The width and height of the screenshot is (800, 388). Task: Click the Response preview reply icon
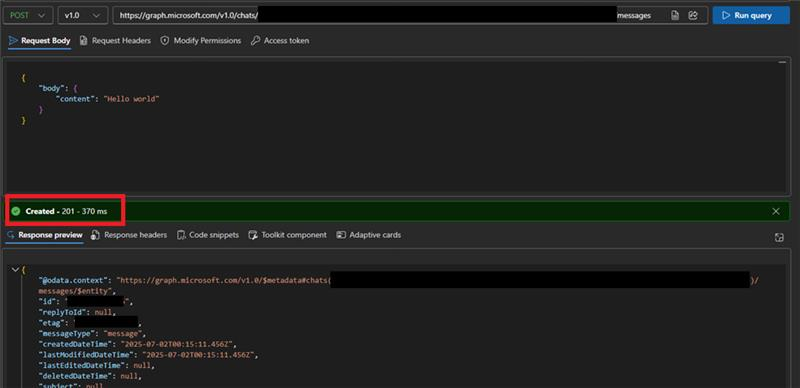[x=11, y=235]
